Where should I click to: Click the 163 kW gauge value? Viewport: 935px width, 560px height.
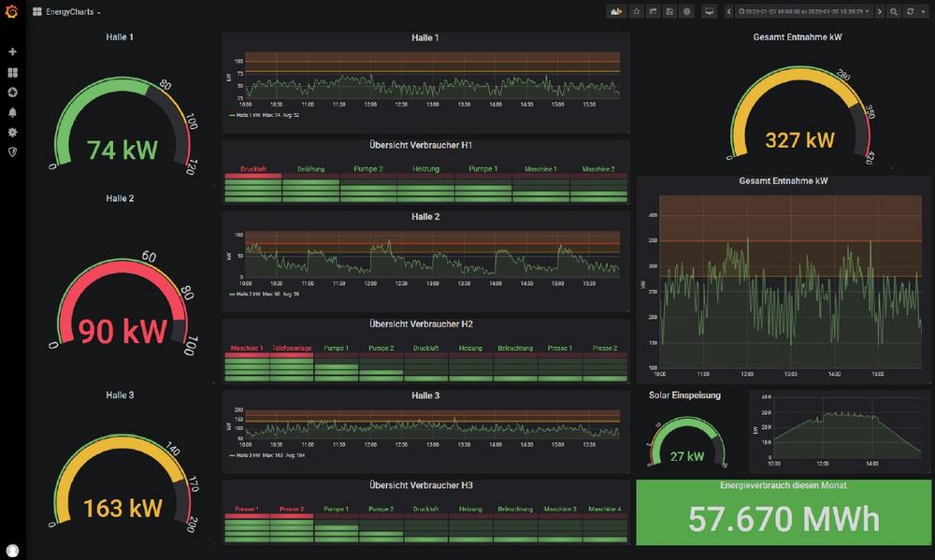coord(122,509)
